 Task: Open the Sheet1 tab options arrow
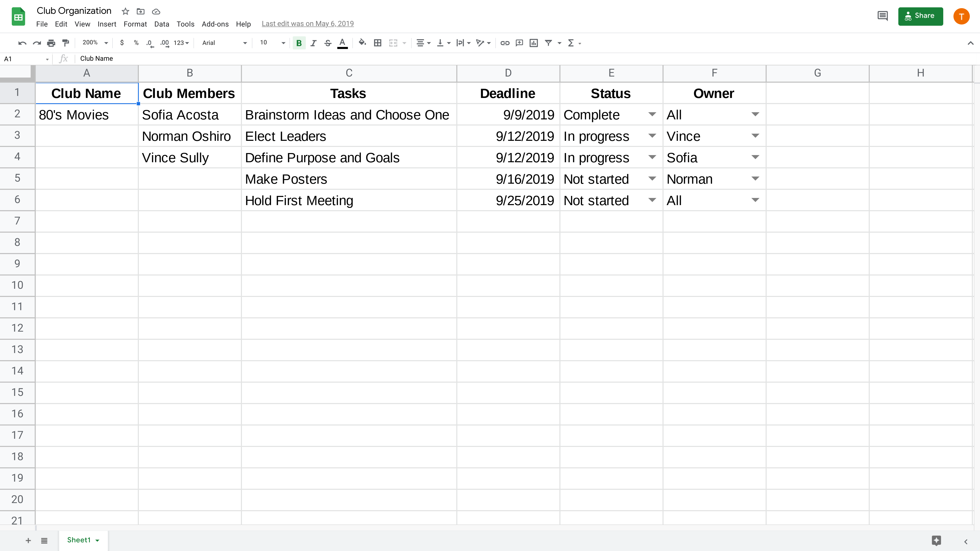coord(97,540)
